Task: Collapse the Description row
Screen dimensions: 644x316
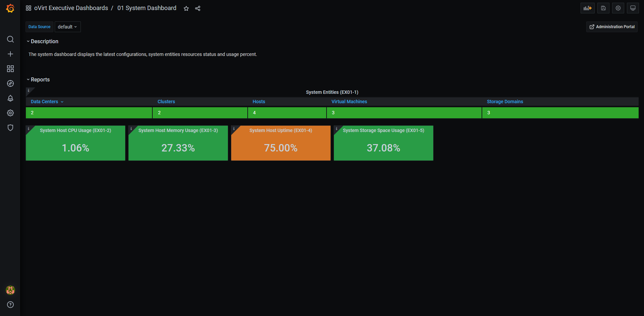Action: (x=42, y=42)
